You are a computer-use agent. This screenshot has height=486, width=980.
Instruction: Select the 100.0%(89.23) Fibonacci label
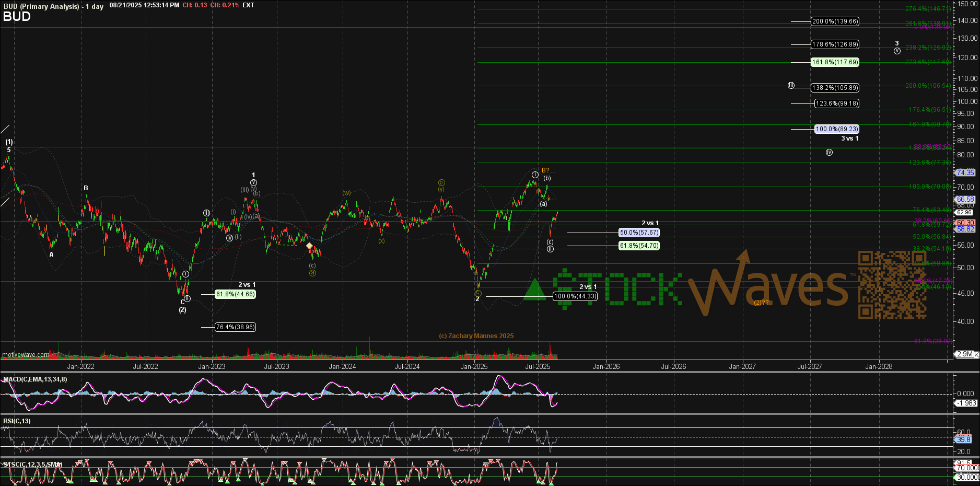(837, 129)
